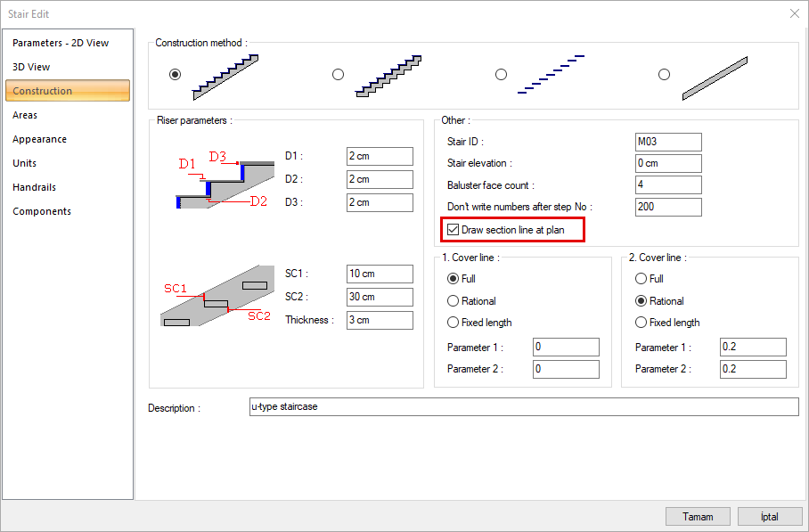The width and height of the screenshot is (809, 532).
Task: Switch to the Handrails tab
Action: coord(34,187)
